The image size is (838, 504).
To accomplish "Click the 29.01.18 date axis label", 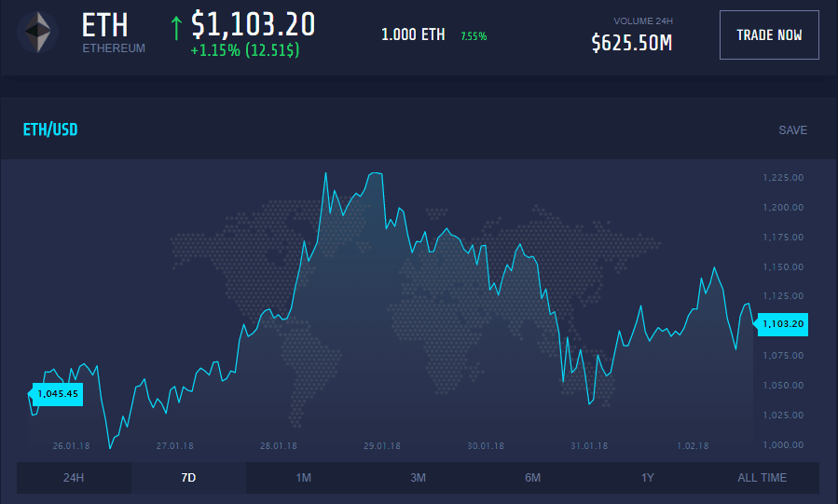I will point(381,446).
